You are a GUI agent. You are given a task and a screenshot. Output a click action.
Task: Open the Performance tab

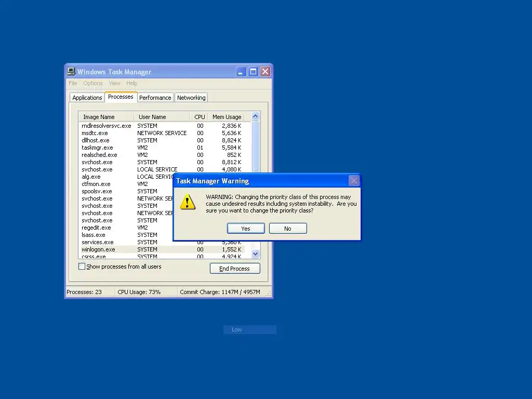click(155, 97)
